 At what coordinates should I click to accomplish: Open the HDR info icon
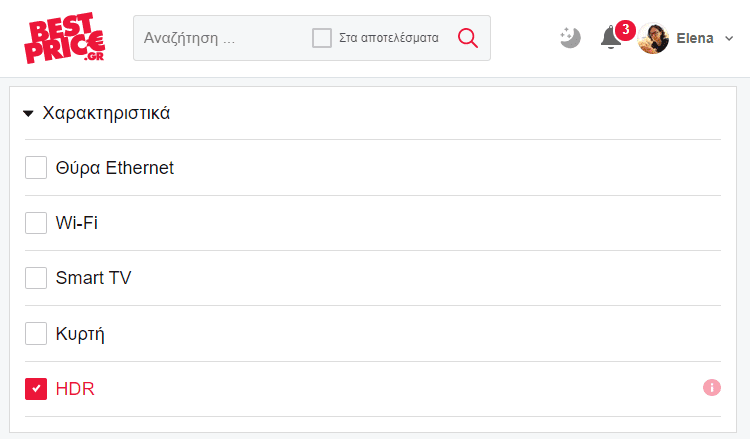712,387
